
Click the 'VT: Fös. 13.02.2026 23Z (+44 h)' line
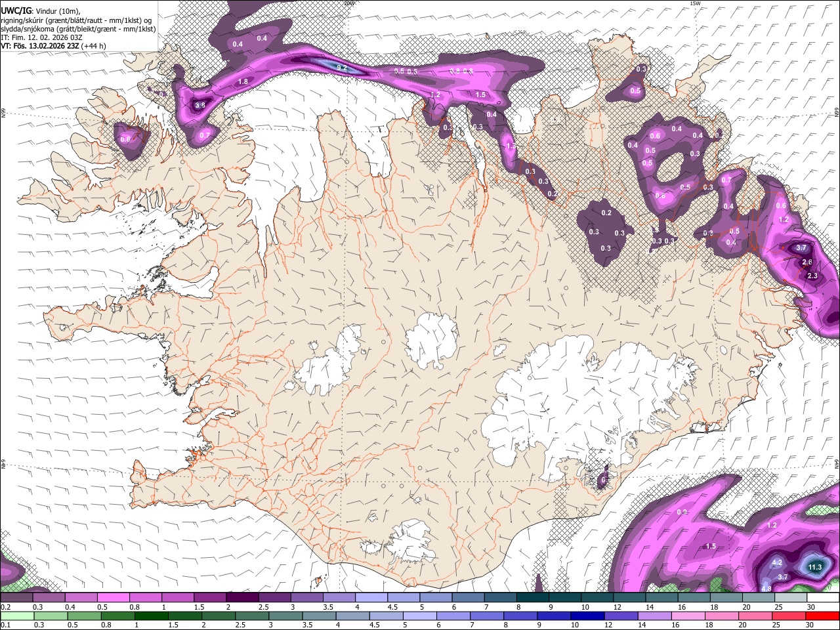(x=53, y=46)
